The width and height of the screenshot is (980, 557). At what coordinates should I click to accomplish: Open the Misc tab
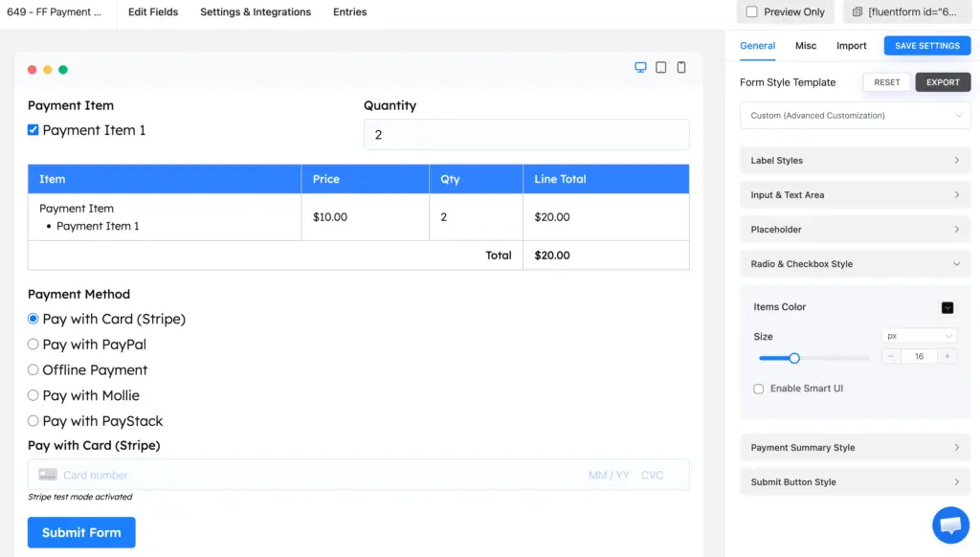coord(806,46)
